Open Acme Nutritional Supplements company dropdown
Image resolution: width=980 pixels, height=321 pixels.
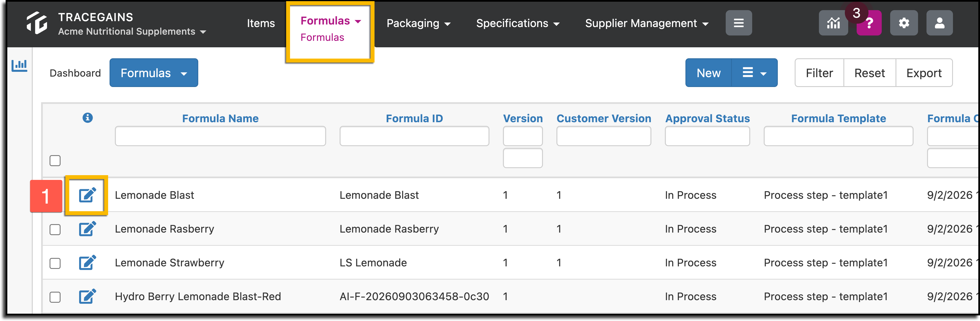[x=132, y=32]
